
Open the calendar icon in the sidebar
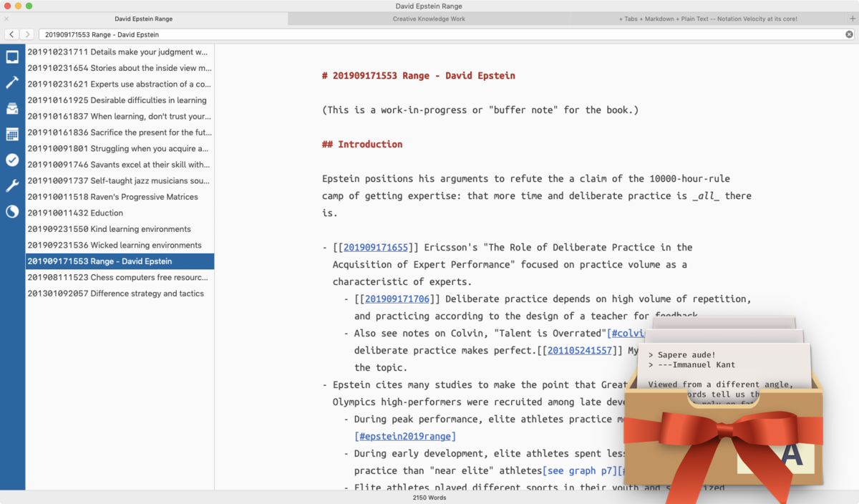pos(12,135)
